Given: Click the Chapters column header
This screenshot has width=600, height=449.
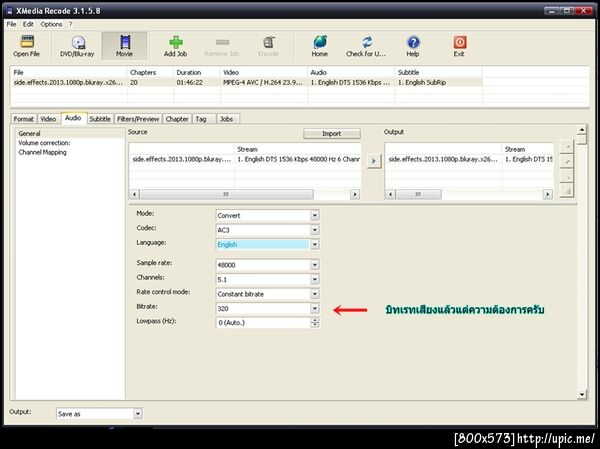Looking at the screenshot, I should pos(151,72).
